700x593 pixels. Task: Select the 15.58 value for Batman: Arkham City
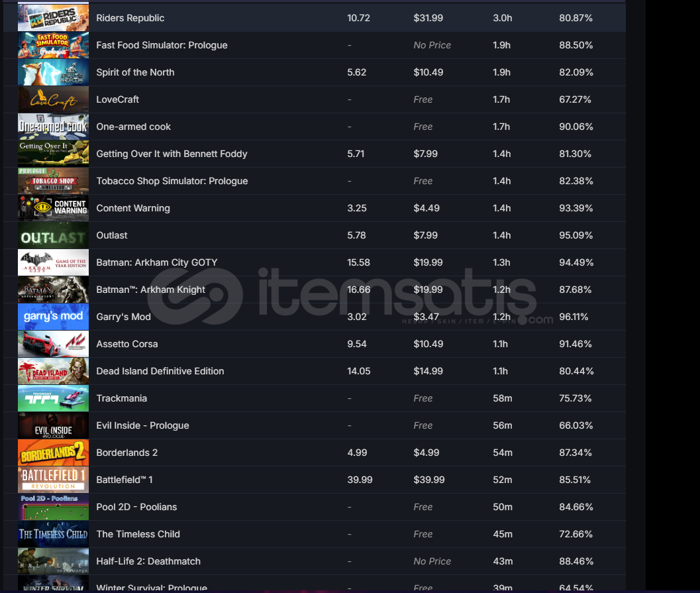[x=358, y=262]
